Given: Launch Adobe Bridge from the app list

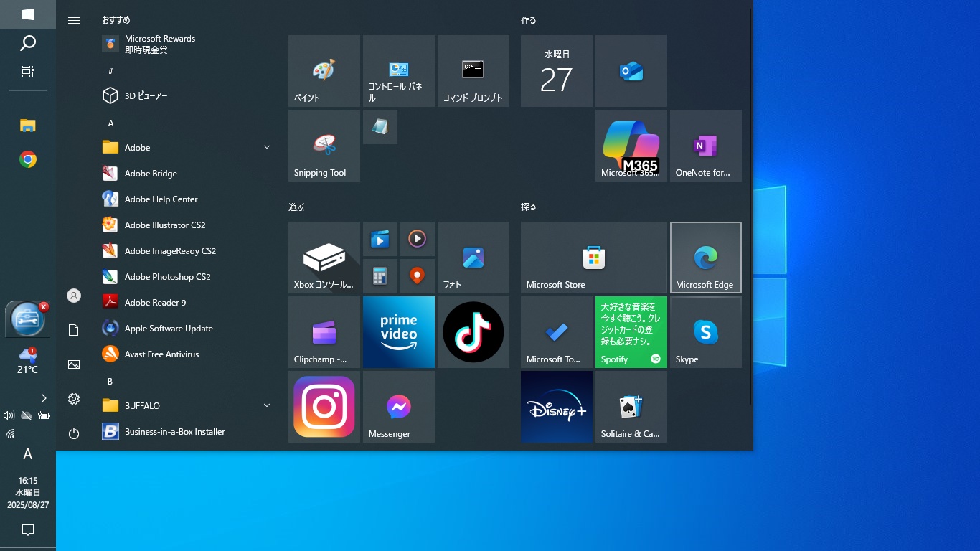Looking at the screenshot, I should click(187, 173).
